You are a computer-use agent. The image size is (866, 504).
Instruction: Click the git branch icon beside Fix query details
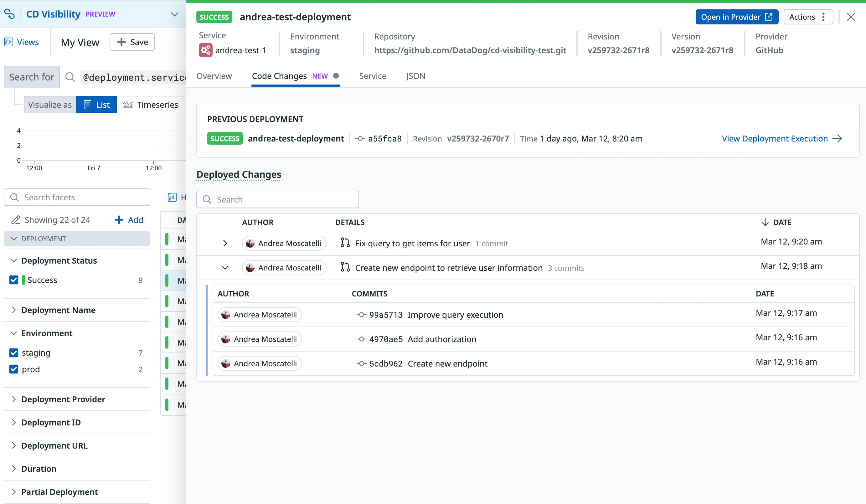click(345, 243)
